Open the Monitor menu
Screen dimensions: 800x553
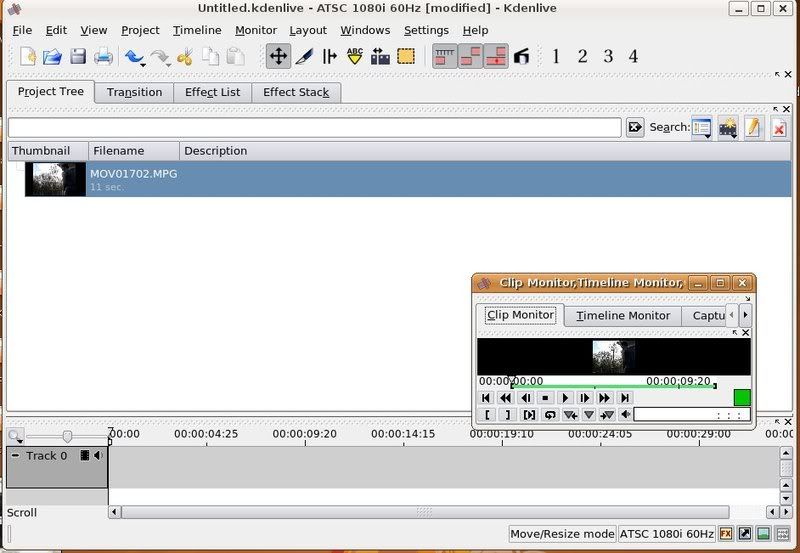click(256, 31)
